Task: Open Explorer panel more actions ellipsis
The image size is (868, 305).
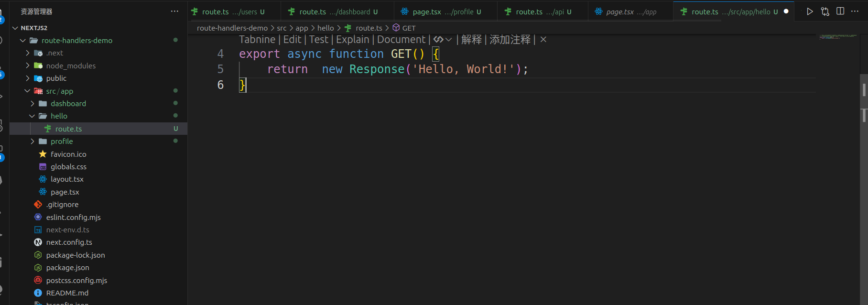Action: click(x=174, y=11)
